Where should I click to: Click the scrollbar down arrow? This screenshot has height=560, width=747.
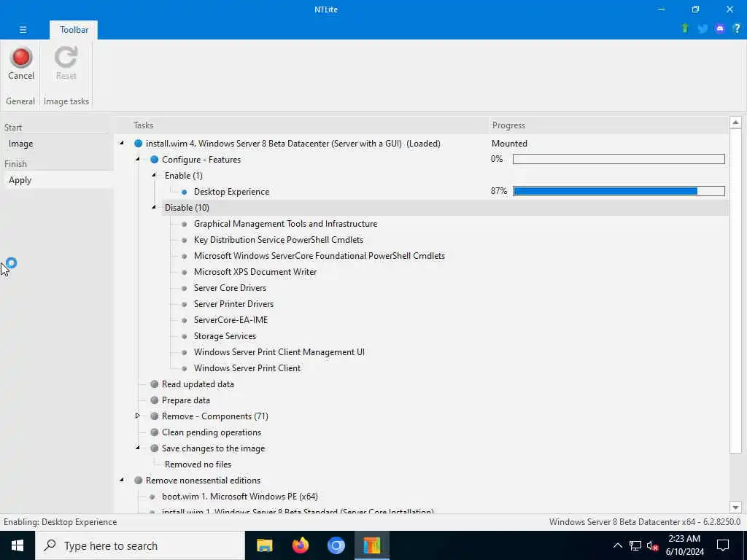pos(735,507)
